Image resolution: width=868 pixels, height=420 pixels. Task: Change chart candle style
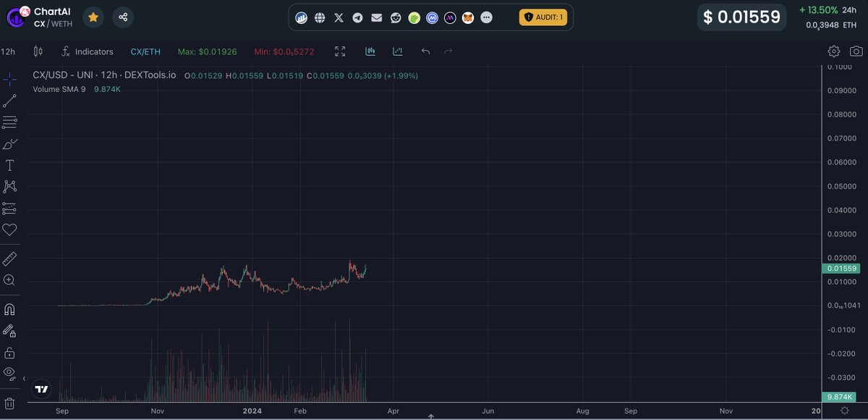pyautogui.click(x=38, y=51)
